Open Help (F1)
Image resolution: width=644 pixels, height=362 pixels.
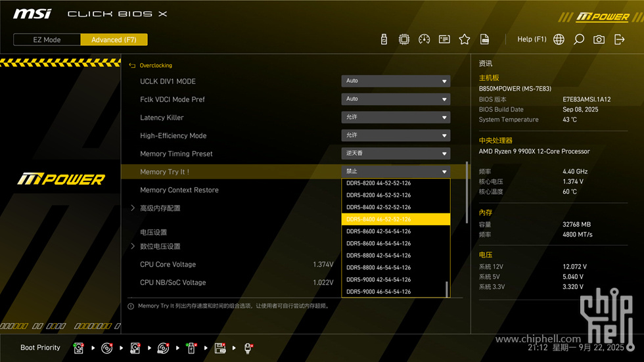(532, 39)
